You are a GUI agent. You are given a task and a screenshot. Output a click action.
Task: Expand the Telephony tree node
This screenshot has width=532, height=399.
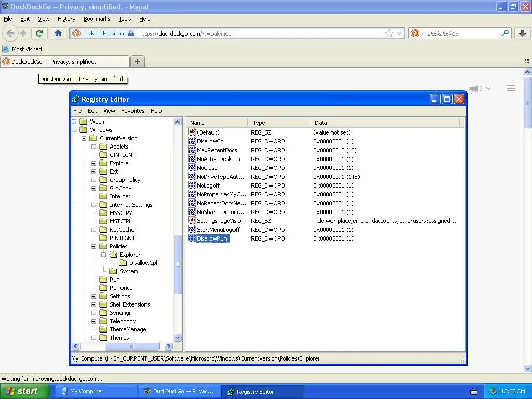point(94,321)
